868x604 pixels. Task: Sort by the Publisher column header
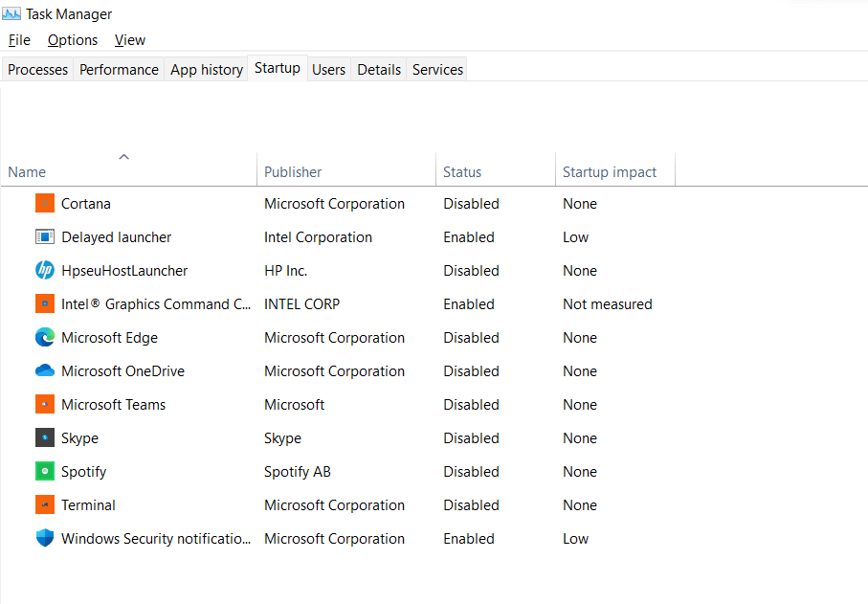click(x=346, y=168)
